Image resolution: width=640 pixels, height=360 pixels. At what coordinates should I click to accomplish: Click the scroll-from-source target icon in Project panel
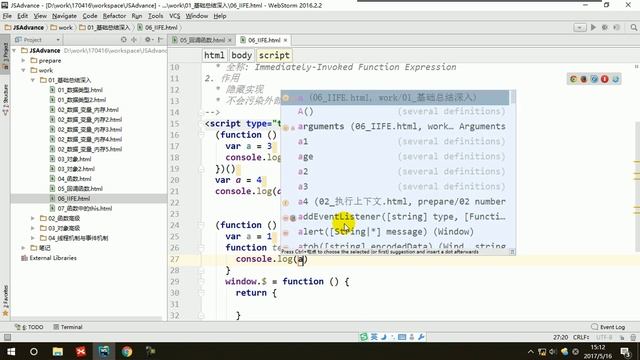tap(124, 40)
